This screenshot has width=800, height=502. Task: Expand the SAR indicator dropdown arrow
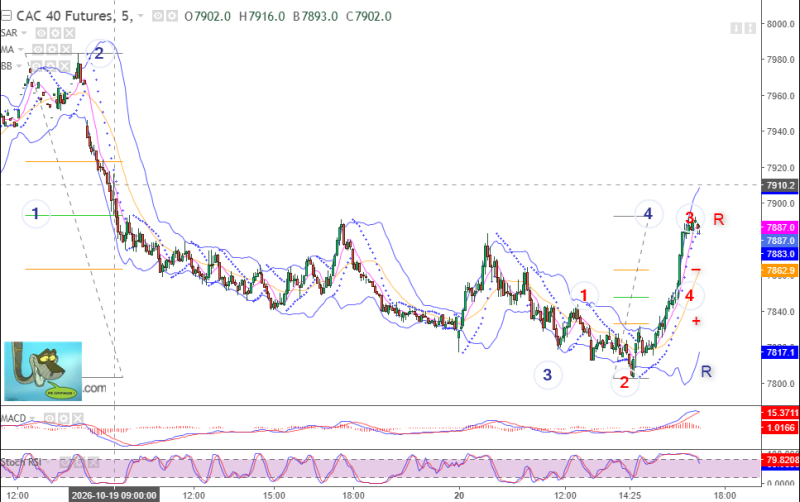[x=23, y=33]
